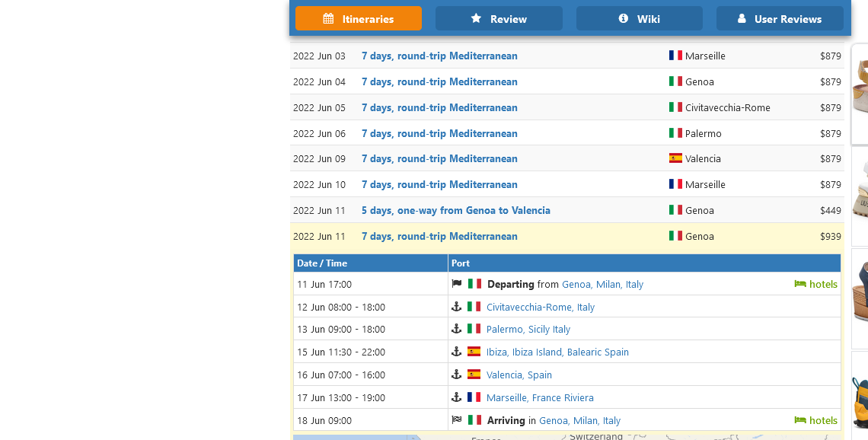Image resolution: width=868 pixels, height=440 pixels.
Task: Open Ibiza, Balearic Spain port link
Action: 557,352
